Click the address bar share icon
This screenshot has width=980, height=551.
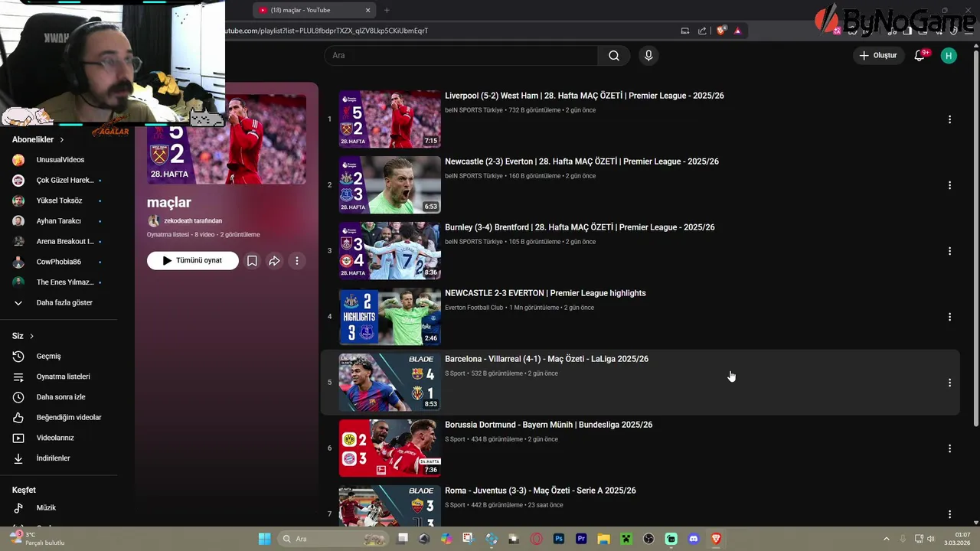tap(702, 31)
